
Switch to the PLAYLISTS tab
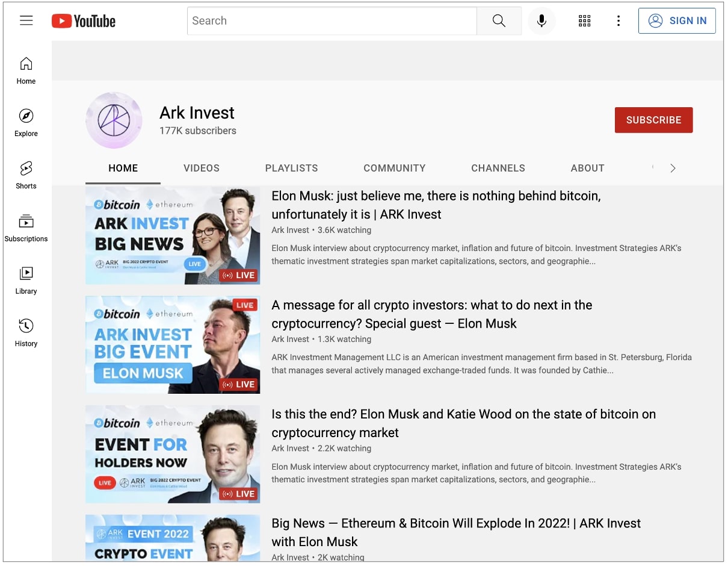(292, 169)
